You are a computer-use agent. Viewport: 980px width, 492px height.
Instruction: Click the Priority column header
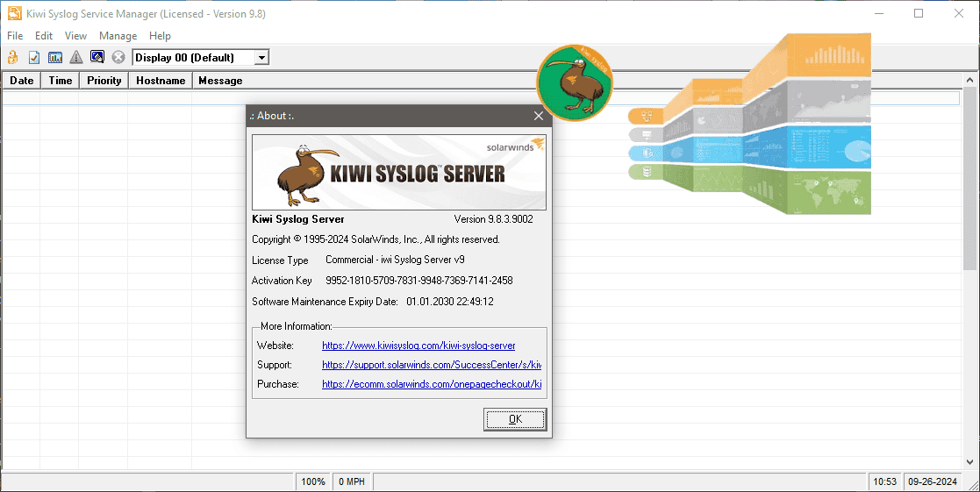click(x=104, y=81)
